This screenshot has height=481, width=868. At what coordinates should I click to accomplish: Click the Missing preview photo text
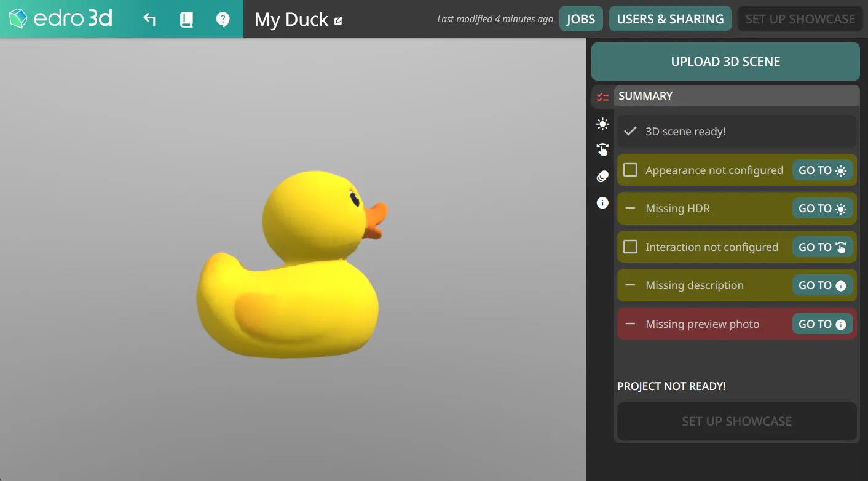coord(702,324)
